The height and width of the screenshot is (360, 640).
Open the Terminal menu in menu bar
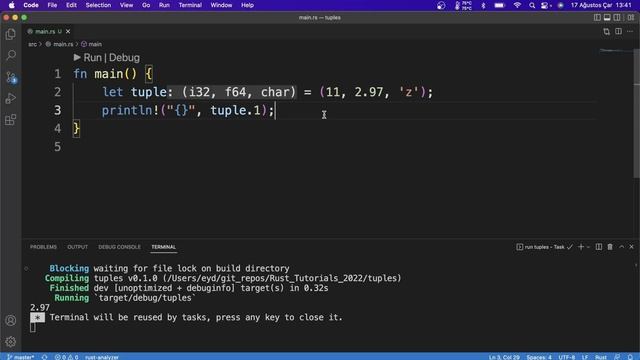(190, 5)
